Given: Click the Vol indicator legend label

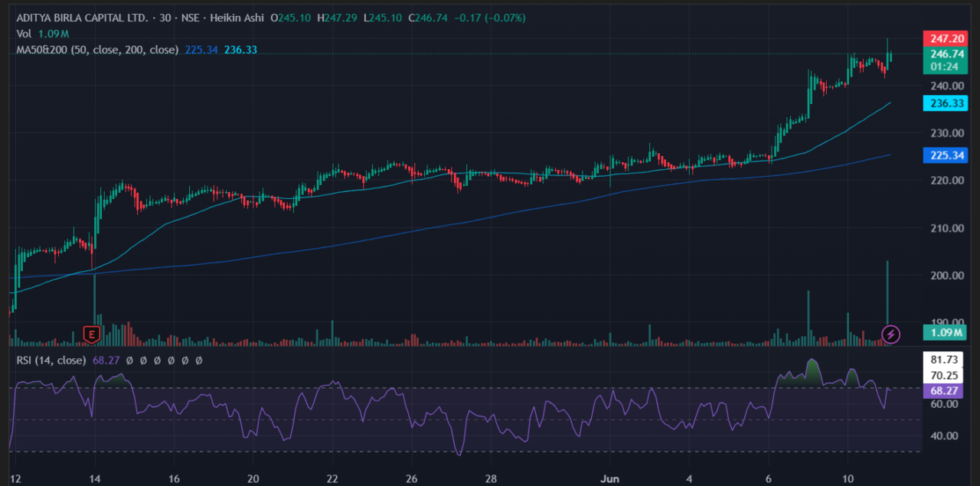Looking at the screenshot, I should tap(24, 34).
